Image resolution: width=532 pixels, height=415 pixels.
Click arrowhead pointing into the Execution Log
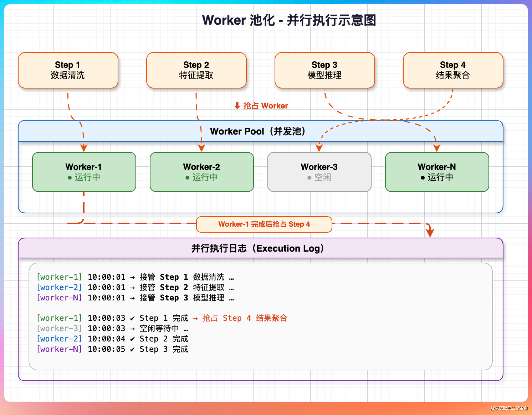click(430, 233)
